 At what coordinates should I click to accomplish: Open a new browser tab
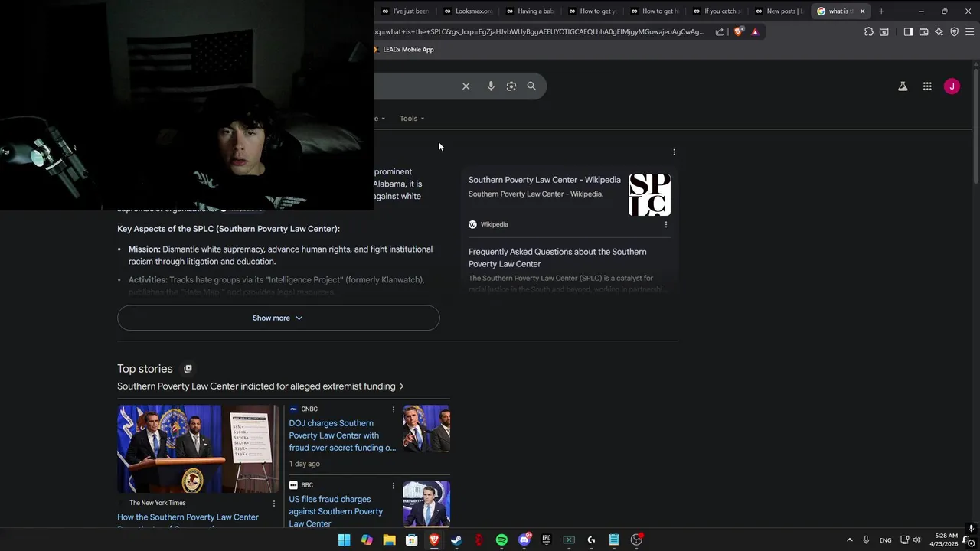pos(881,11)
